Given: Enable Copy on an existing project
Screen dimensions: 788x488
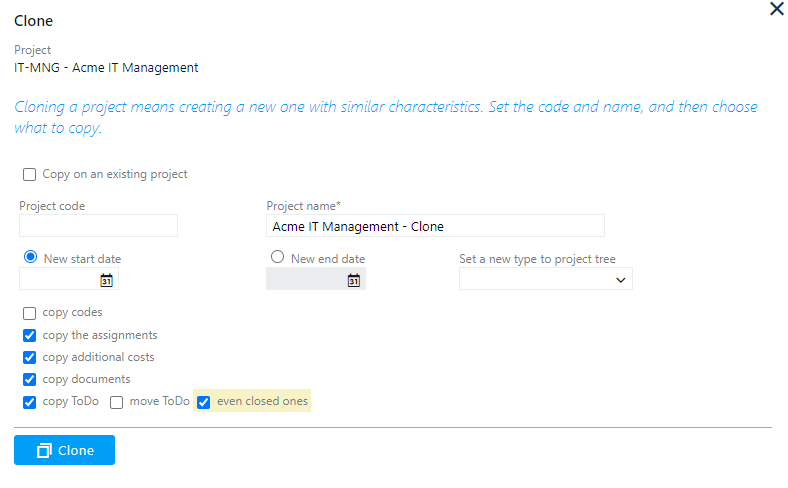Looking at the screenshot, I should click(x=29, y=175).
